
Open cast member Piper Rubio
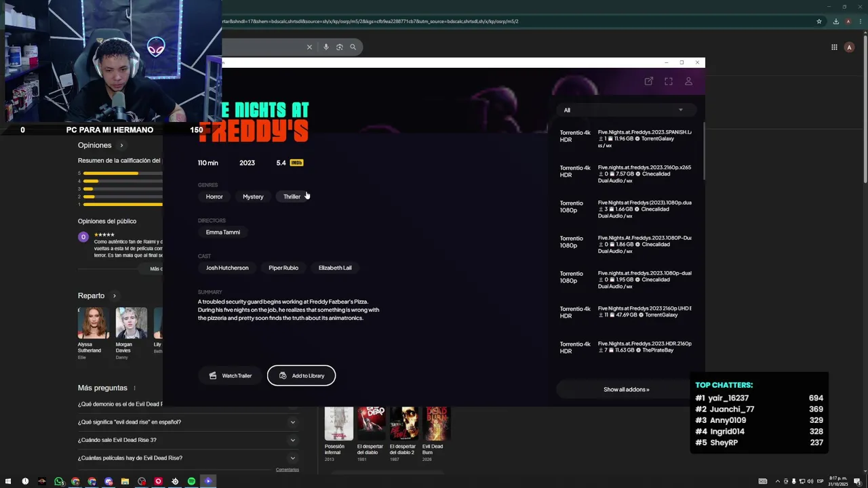click(283, 268)
